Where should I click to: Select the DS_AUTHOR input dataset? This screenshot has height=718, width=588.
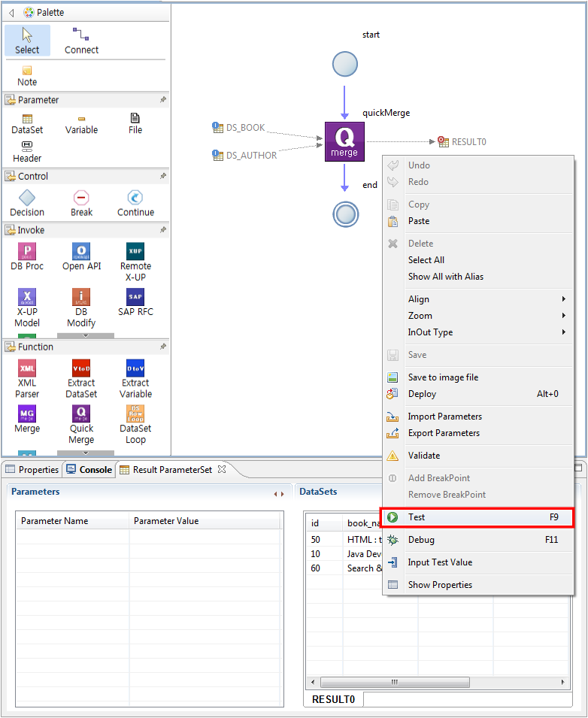pyautogui.click(x=244, y=155)
